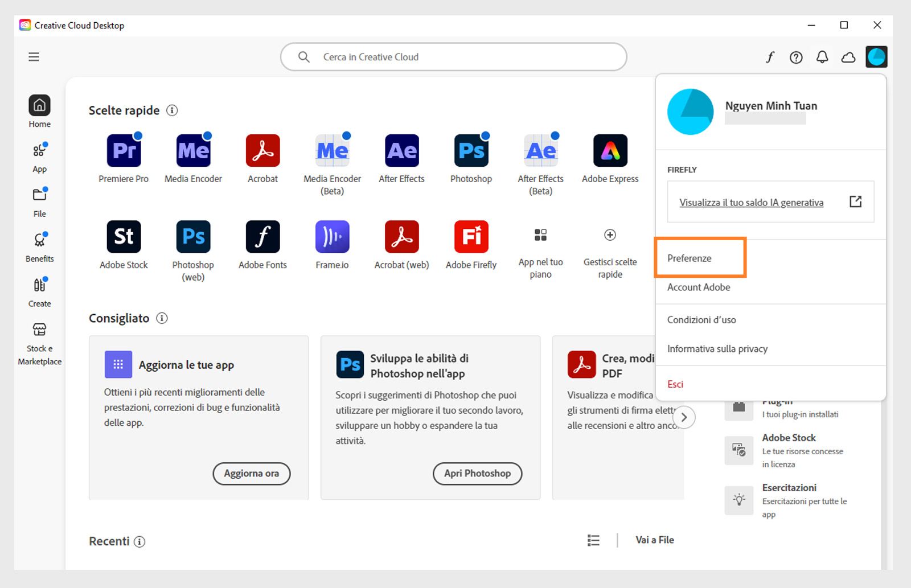
Task: Launch Premiere Pro
Action: pos(124,150)
